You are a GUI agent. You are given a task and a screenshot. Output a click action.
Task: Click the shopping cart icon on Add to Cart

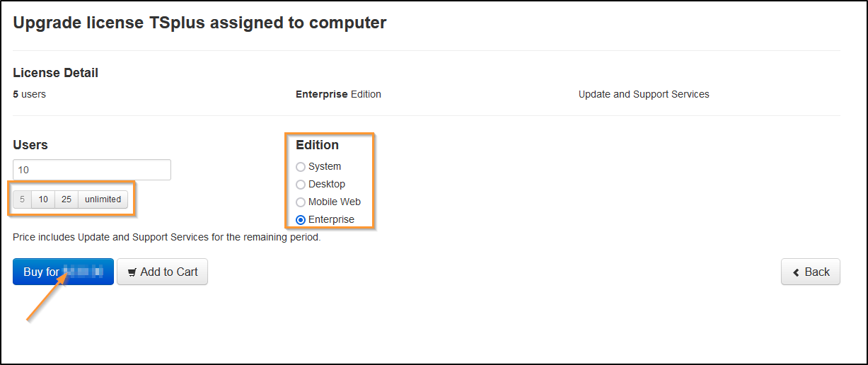[132, 272]
